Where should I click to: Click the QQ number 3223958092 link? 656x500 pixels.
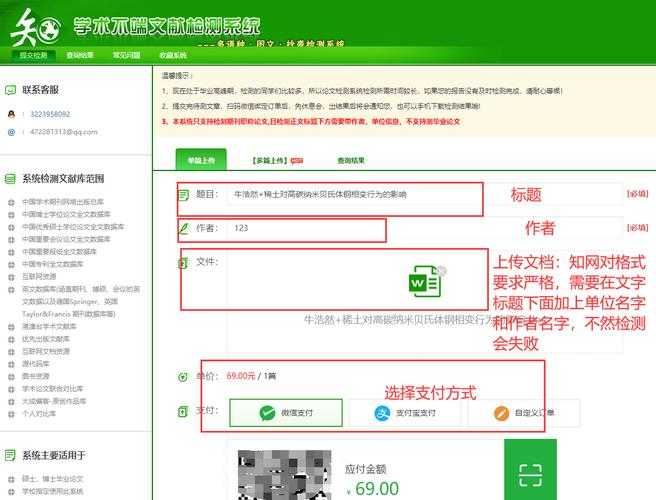50,114
